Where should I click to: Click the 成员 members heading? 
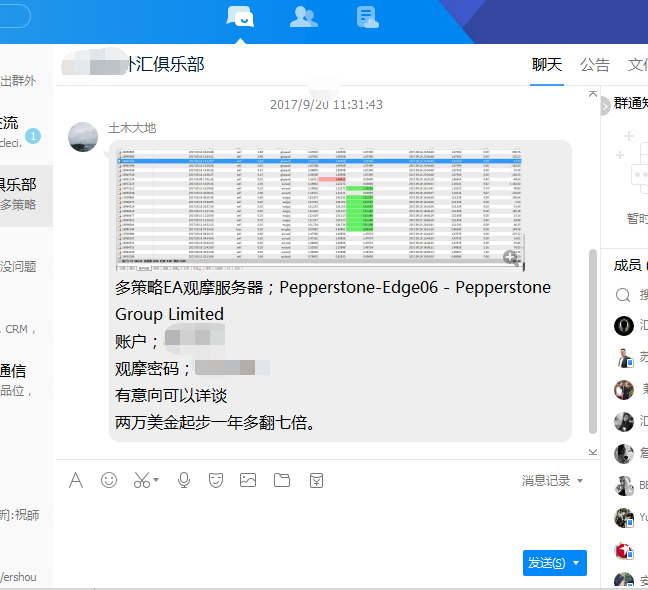click(627, 265)
